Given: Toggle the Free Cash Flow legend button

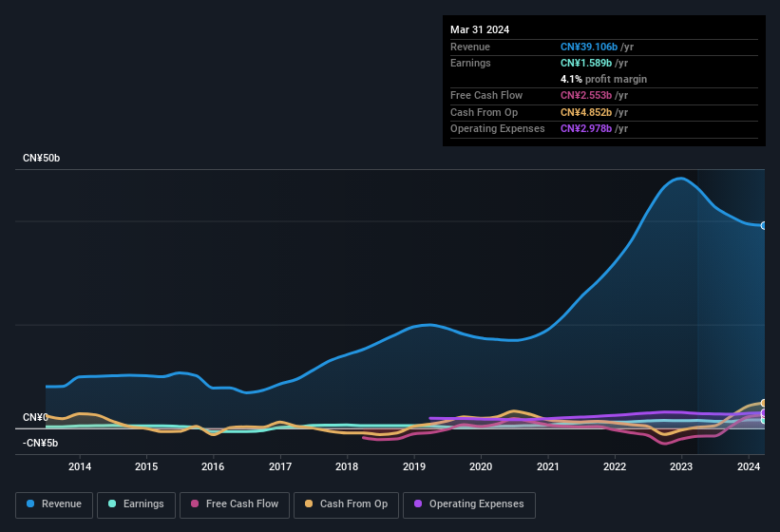Looking at the screenshot, I should 235,504.
